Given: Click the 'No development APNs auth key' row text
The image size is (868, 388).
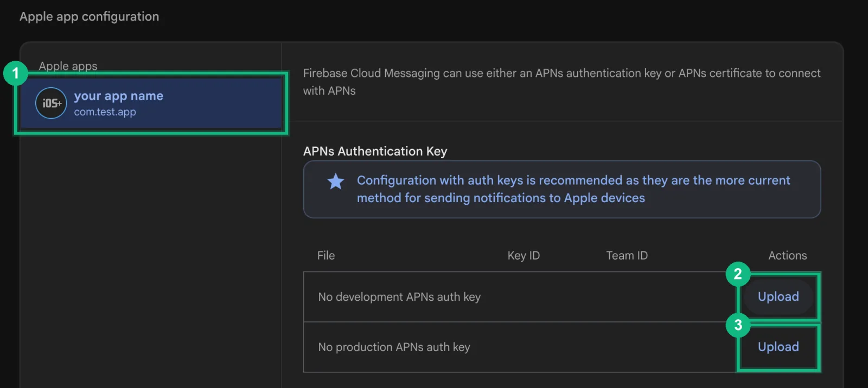Looking at the screenshot, I should [399, 297].
